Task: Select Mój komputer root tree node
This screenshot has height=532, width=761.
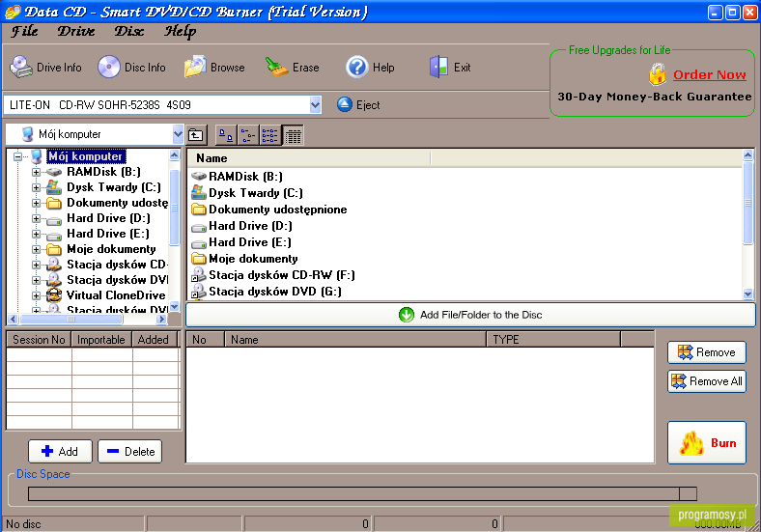Action: (85, 156)
